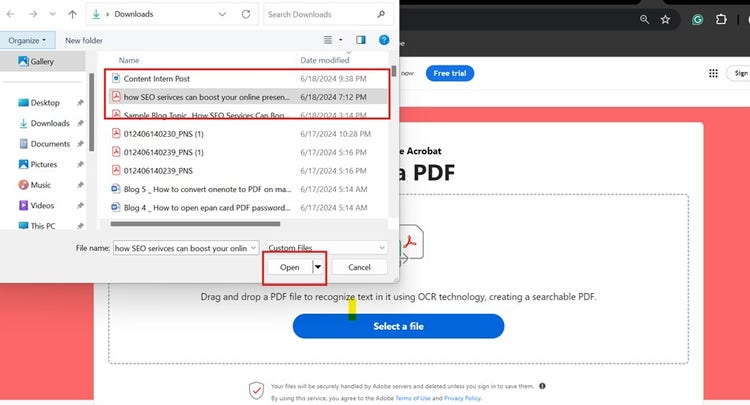750x405 pixels.
Task: Open the view options dropdown arrow
Action: point(341,40)
